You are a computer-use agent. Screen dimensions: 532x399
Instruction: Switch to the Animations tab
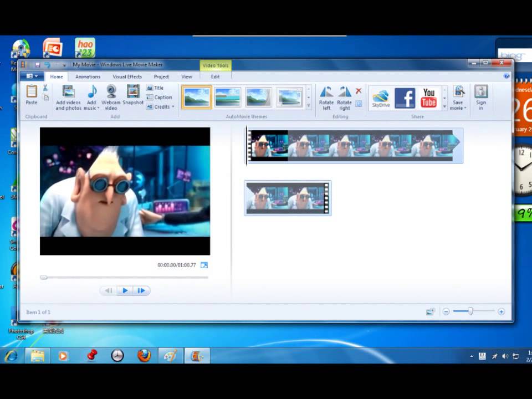point(88,76)
